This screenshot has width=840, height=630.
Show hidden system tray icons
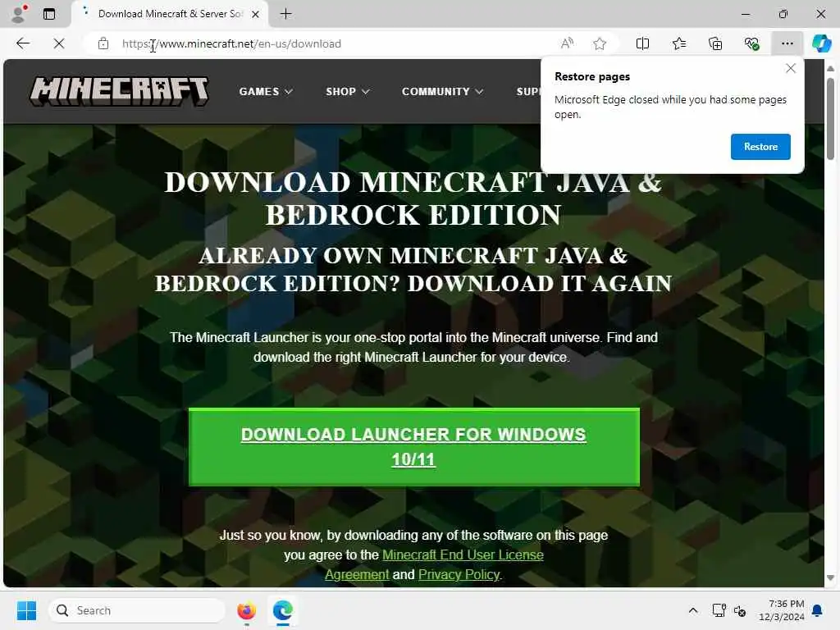pyautogui.click(x=692, y=610)
